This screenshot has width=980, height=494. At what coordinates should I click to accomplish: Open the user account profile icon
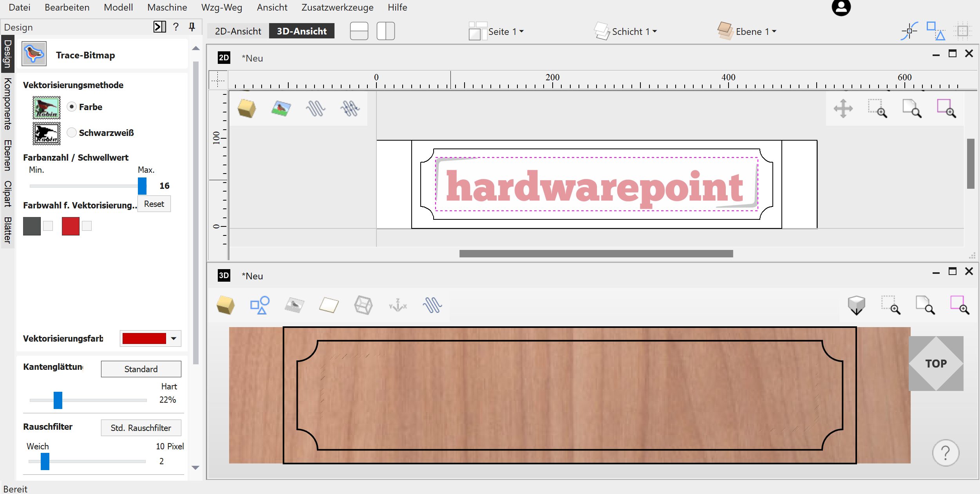(x=841, y=7)
